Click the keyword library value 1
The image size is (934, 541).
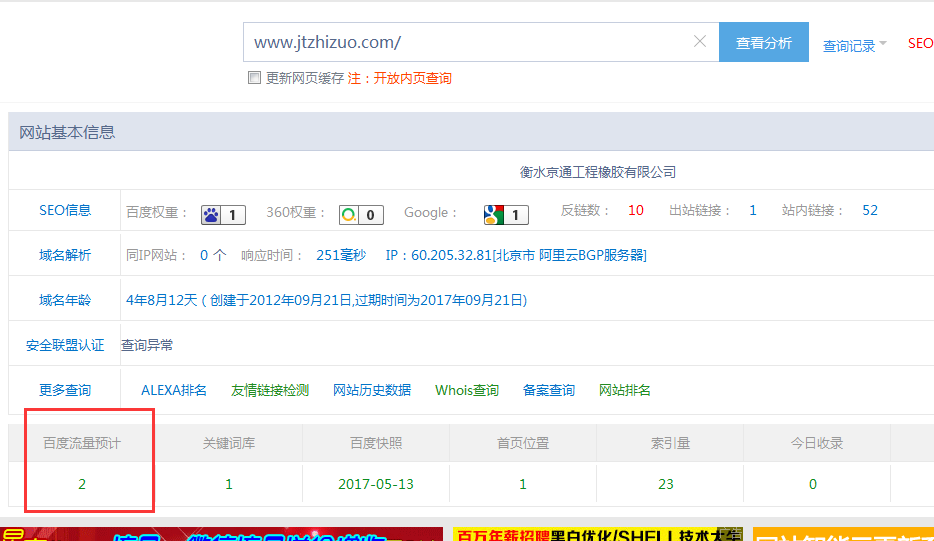pyautogui.click(x=229, y=484)
